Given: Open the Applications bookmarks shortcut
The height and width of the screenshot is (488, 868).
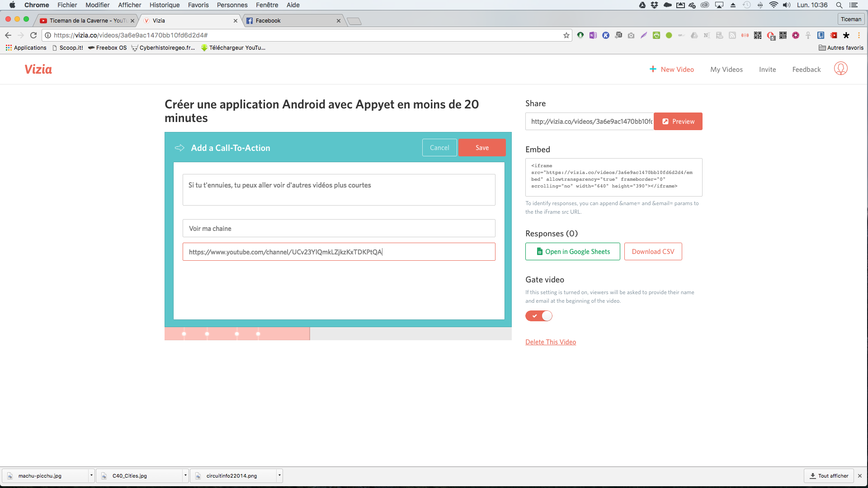Looking at the screenshot, I should coord(26,47).
